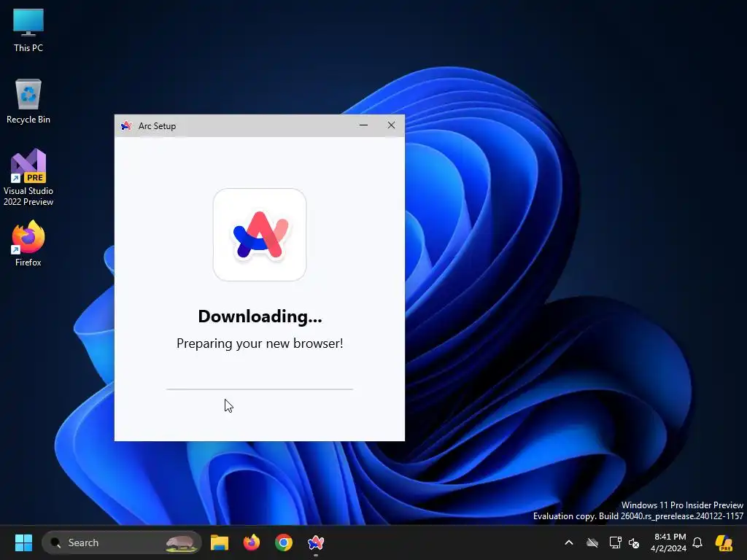This screenshot has width=747, height=560.
Task: Open the Windows Start menu
Action: [23, 542]
